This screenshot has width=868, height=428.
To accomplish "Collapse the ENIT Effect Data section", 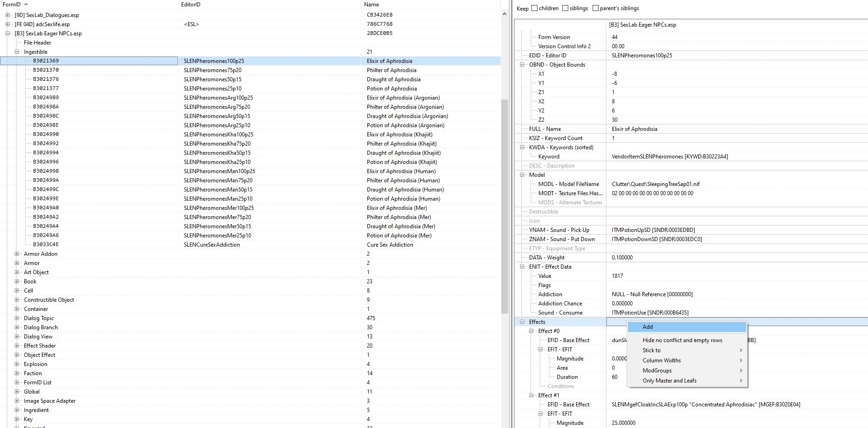I will (x=522, y=267).
